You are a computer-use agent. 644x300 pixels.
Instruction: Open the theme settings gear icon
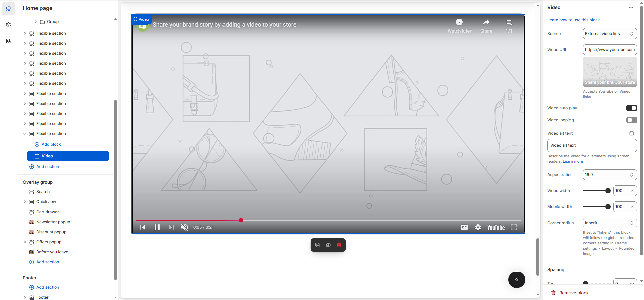click(x=8, y=25)
